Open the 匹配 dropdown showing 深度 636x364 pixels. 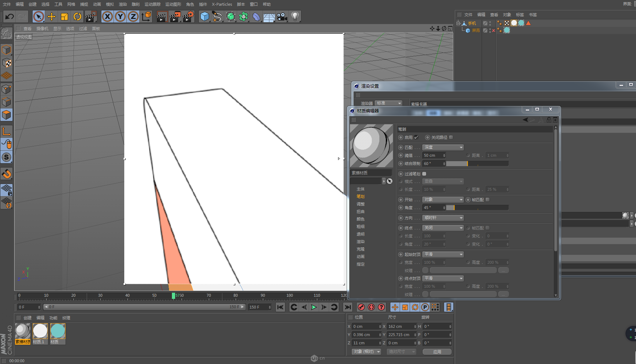coord(443,147)
